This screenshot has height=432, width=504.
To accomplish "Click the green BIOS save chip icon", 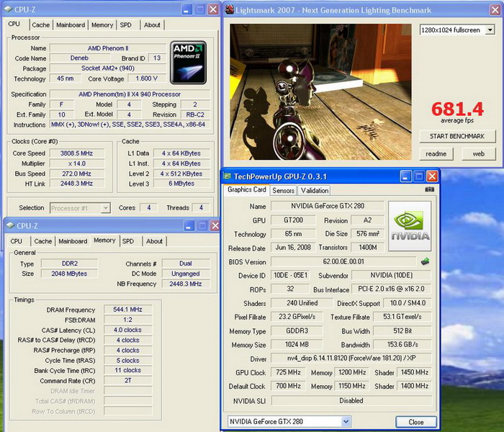I will pos(426,261).
